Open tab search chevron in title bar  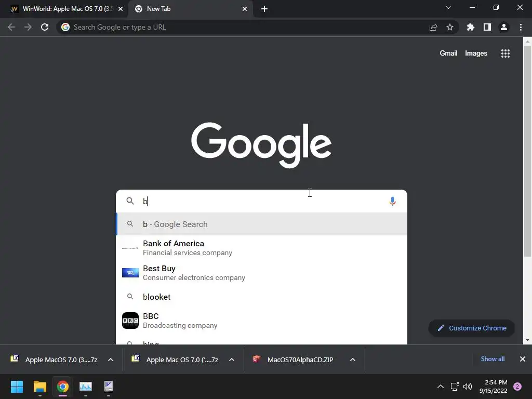click(x=448, y=7)
